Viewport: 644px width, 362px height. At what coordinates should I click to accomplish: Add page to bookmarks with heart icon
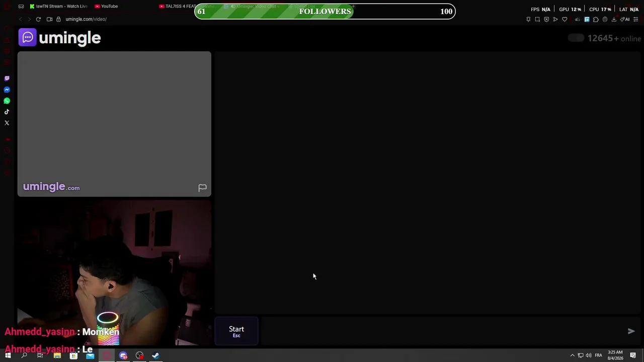(565, 19)
